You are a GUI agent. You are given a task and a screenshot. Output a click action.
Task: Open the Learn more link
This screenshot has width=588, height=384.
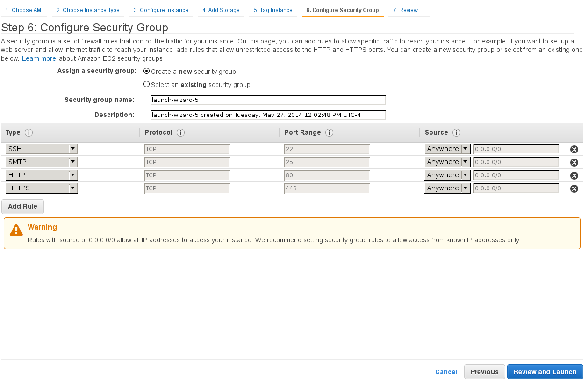(x=39, y=59)
